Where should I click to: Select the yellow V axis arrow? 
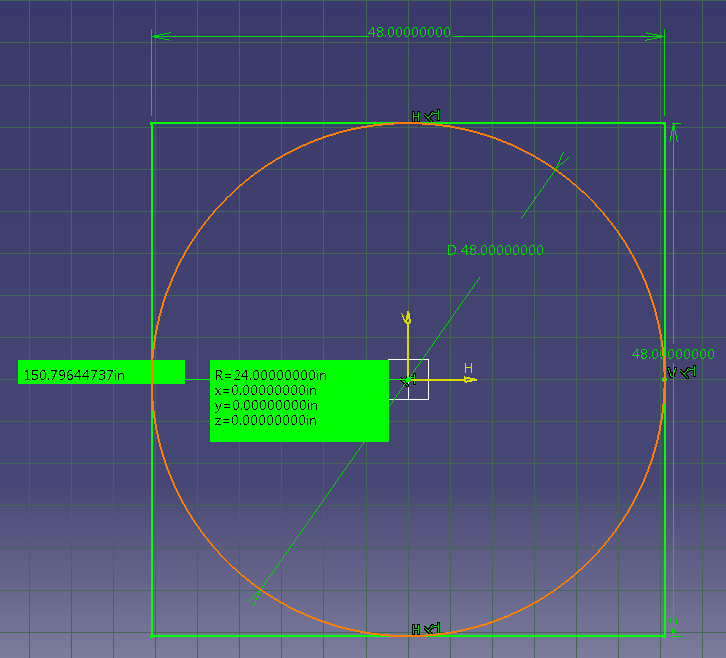407,319
